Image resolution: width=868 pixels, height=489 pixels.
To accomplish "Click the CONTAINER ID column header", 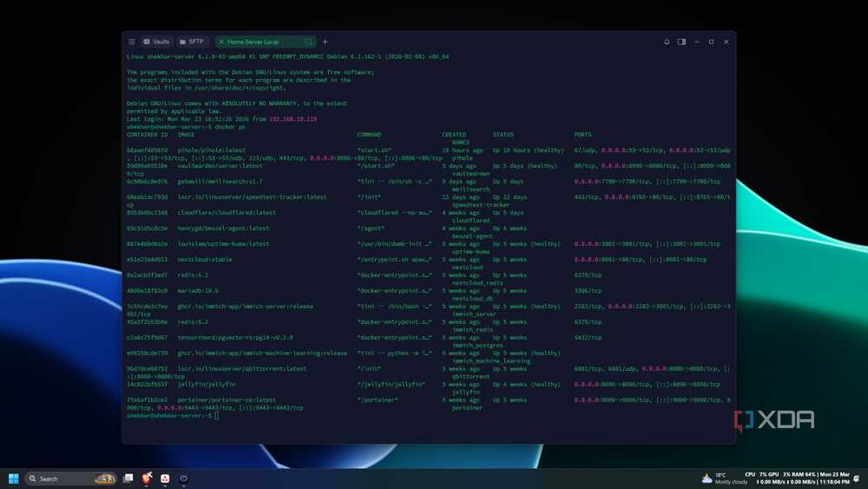I will click(x=147, y=135).
